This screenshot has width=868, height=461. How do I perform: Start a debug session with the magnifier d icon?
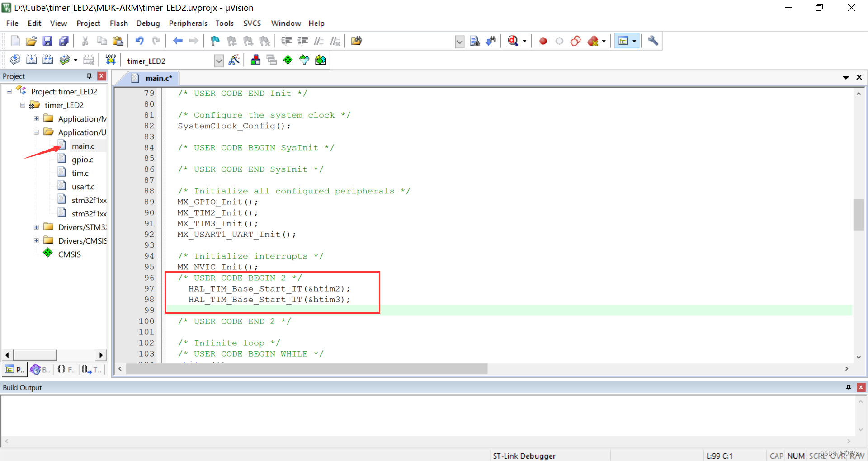pyautogui.click(x=513, y=41)
